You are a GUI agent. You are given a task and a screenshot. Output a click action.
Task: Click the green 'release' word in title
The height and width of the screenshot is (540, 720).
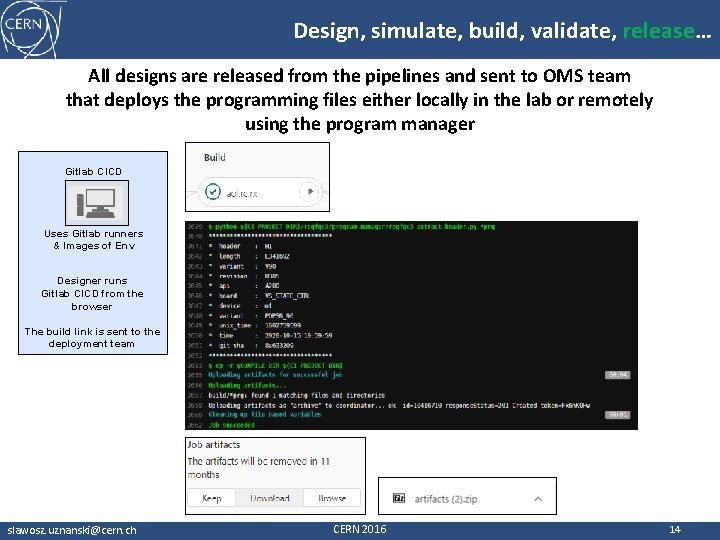(658, 31)
